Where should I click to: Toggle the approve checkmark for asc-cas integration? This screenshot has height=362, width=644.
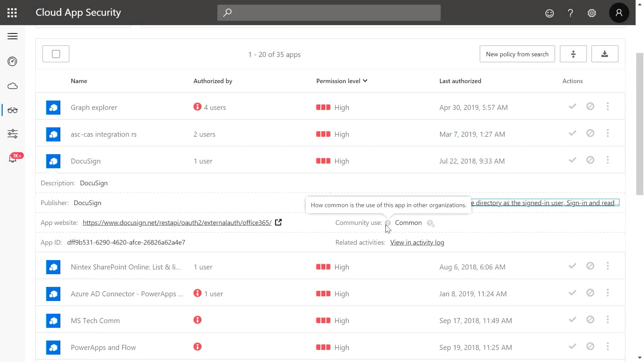click(x=572, y=133)
